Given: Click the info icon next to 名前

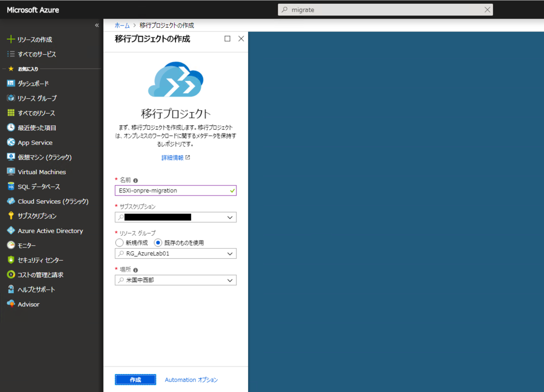Looking at the screenshot, I should [135, 181].
